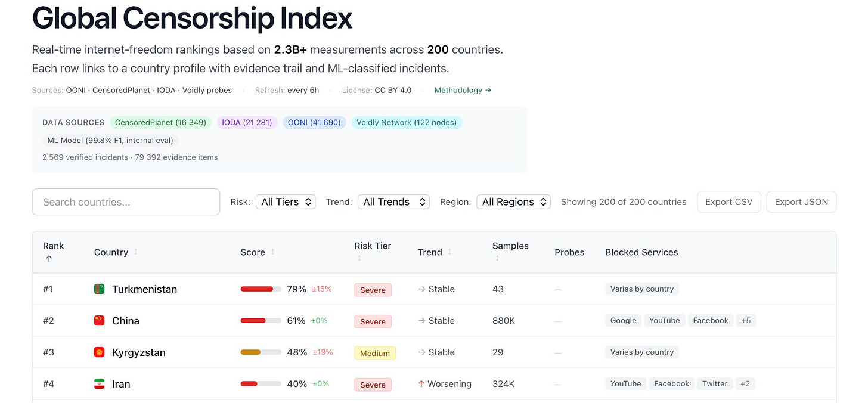Click the Export CSV button
This screenshot has width=868, height=403.
pyautogui.click(x=728, y=202)
